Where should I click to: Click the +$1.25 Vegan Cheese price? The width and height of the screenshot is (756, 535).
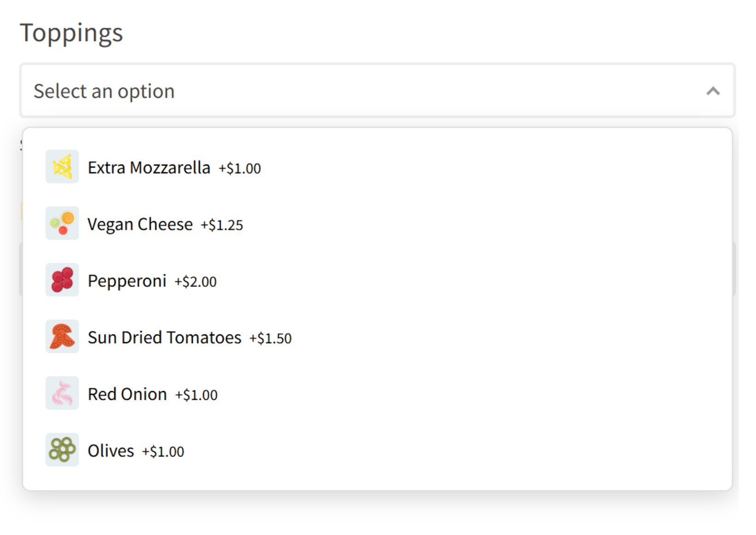pos(222,225)
